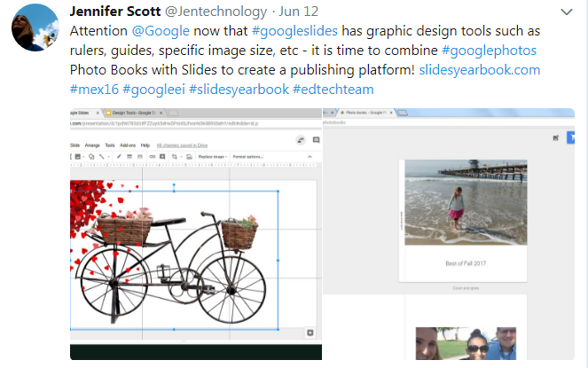Open the Jennifer Scott display name link

click(x=115, y=12)
